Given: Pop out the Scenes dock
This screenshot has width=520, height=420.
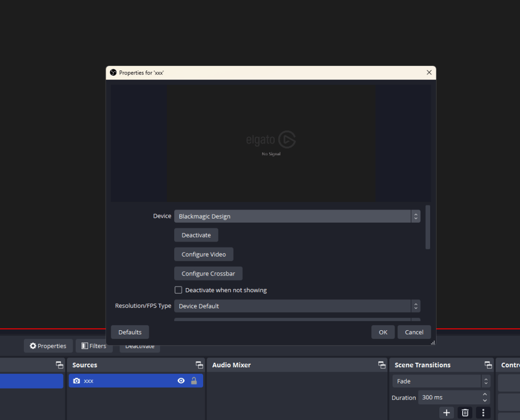Looking at the screenshot, I should pos(59,365).
